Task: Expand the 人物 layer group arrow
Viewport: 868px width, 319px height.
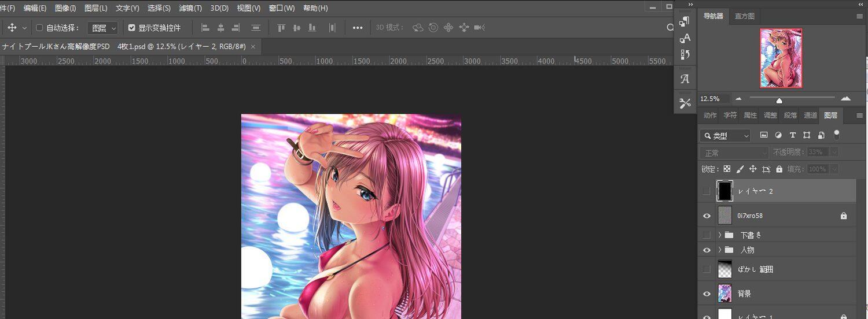Action: point(720,250)
